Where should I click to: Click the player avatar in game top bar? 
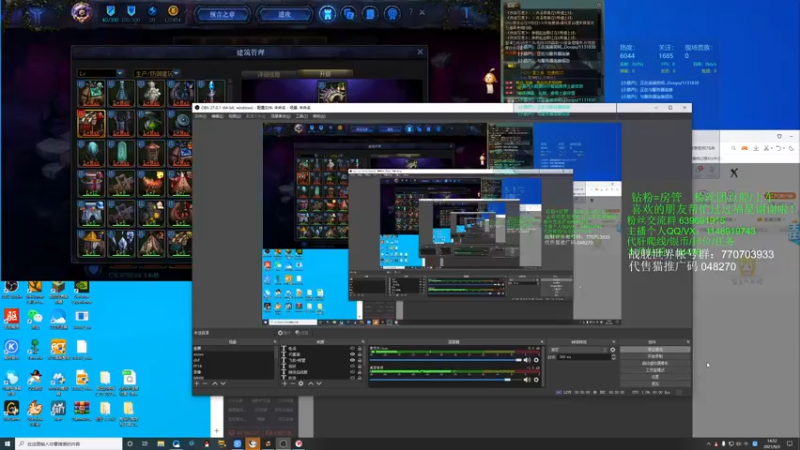point(82,12)
